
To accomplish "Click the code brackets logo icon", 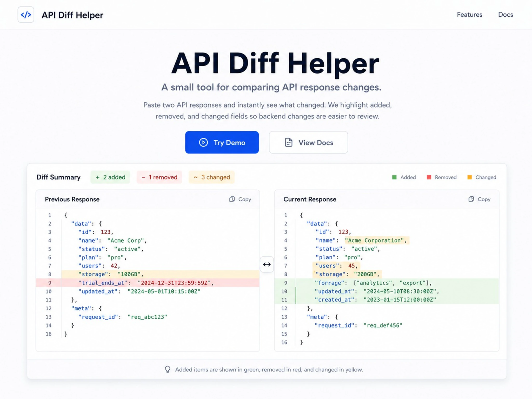I will (26, 15).
